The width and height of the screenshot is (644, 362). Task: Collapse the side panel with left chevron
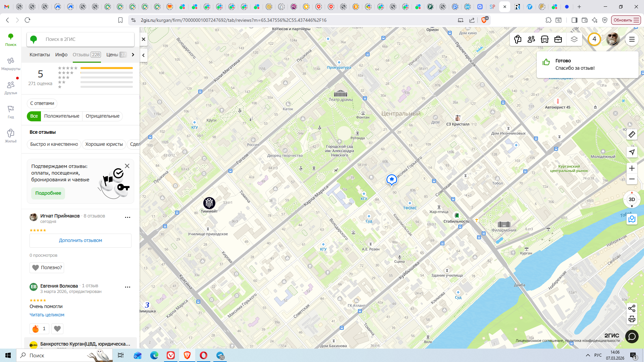144,55
